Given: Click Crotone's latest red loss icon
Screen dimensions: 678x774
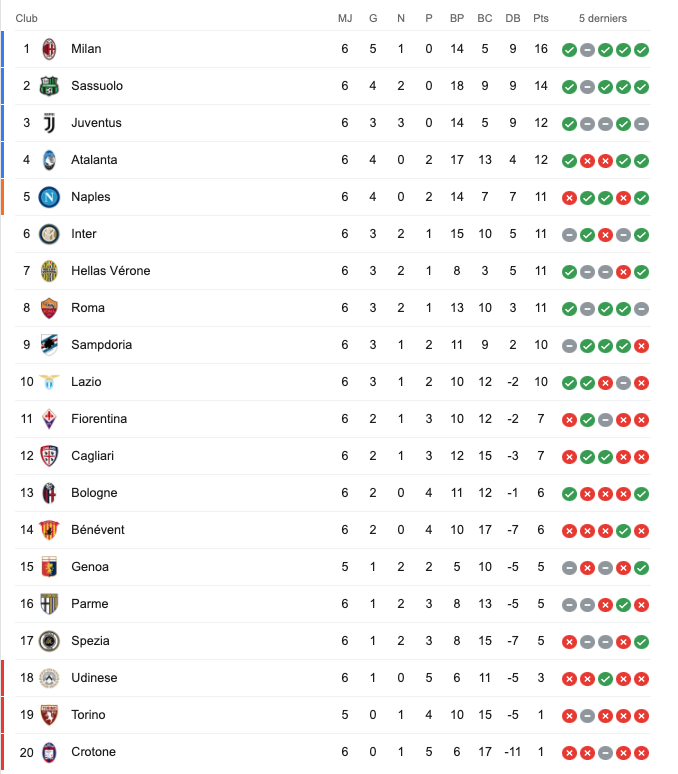Looking at the screenshot, I should tap(641, 752).
